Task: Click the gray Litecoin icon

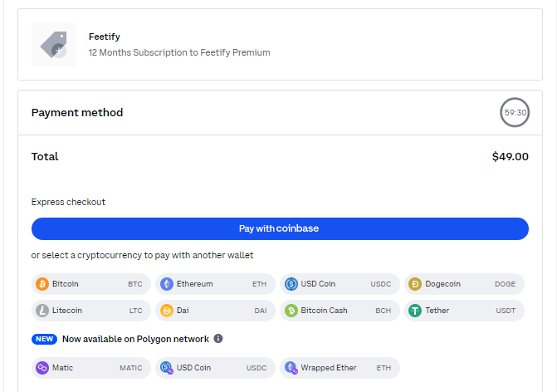Action: [x=42, y=311]
